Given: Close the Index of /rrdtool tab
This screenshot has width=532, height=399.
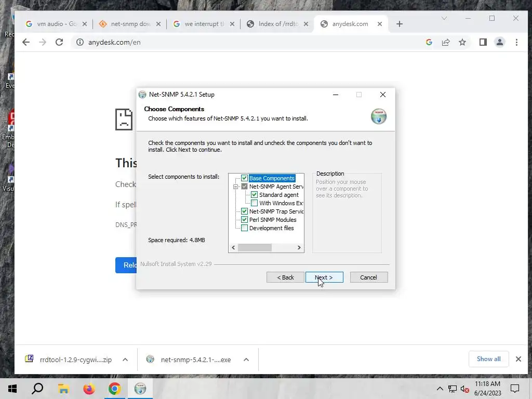Looking at the screenshot, I should [x=305, y=24].
